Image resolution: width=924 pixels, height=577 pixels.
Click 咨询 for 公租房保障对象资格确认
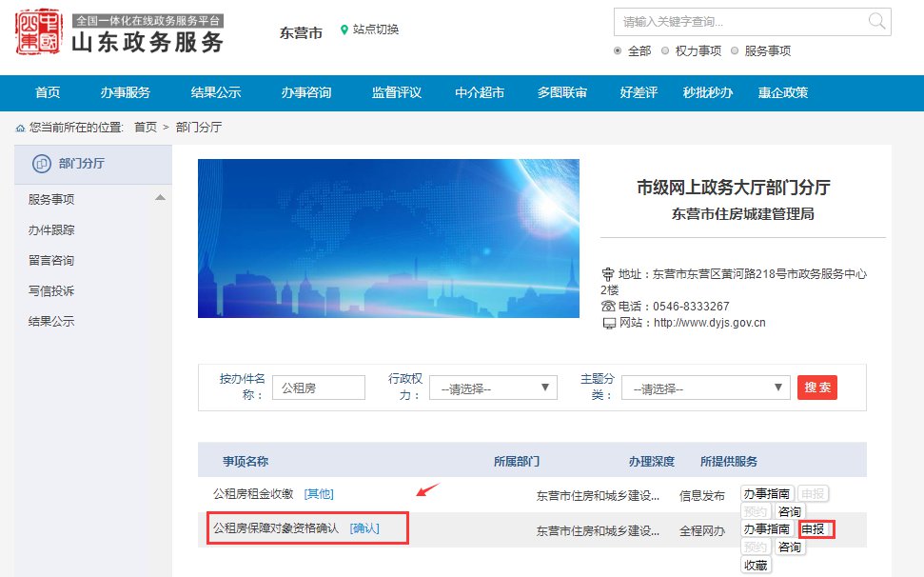pos(790,547)
